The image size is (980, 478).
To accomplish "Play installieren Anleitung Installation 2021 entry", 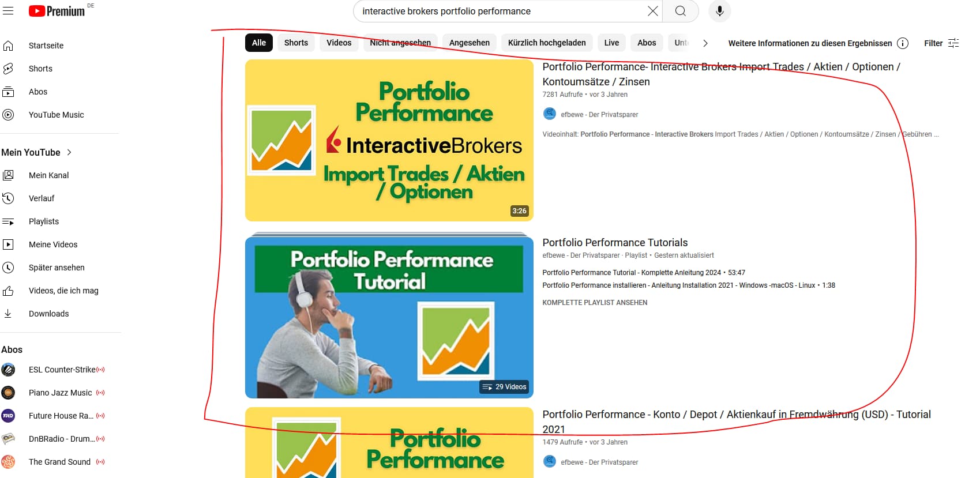I will click(x=689, y=285).
